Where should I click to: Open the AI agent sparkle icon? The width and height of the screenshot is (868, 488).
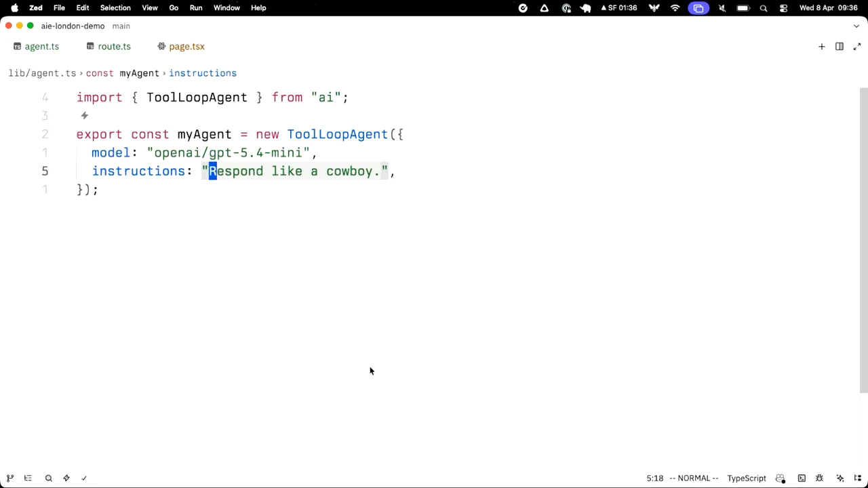tap(840, 478)
